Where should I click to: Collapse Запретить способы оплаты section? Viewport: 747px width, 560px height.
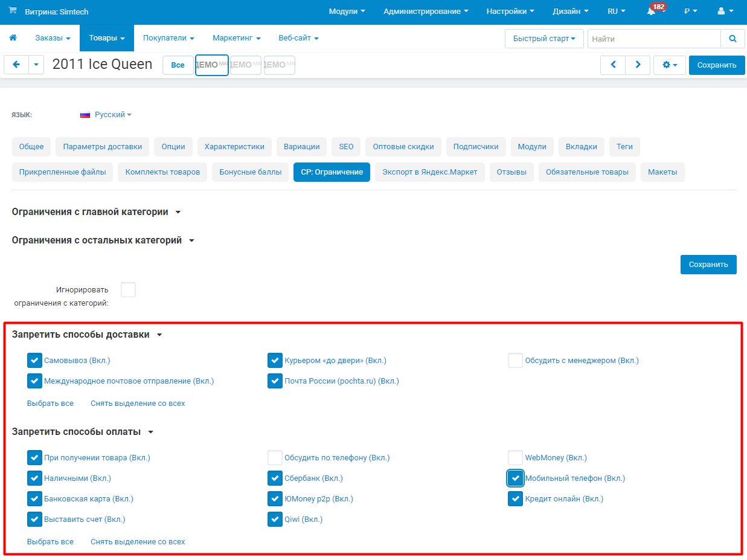(x=83, y=432)
